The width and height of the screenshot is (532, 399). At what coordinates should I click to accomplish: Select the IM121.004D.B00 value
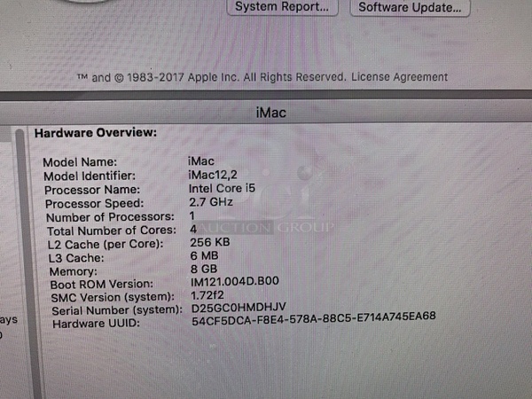tap(235, 281)
